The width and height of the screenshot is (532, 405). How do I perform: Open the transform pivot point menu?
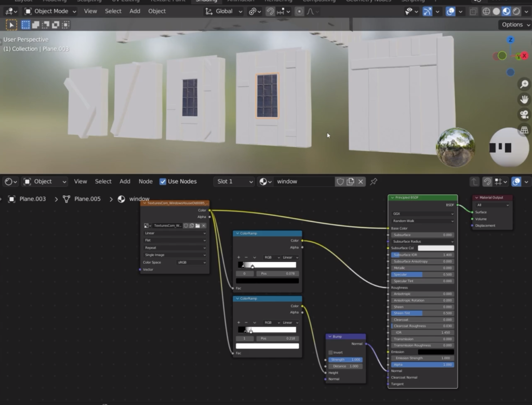pyautogui.click(x=255, y=11)
